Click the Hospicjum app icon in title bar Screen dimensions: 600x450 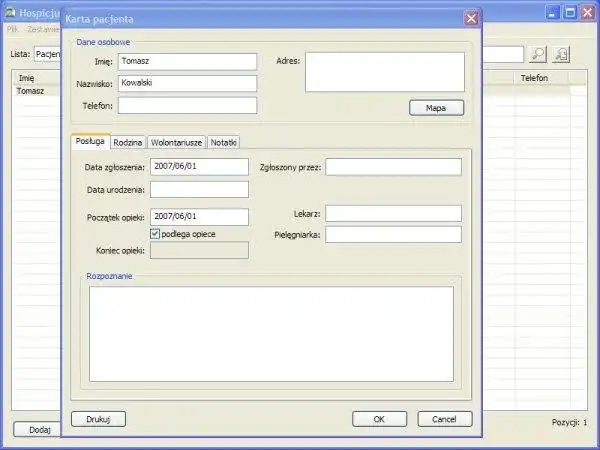tap(10, 13)
